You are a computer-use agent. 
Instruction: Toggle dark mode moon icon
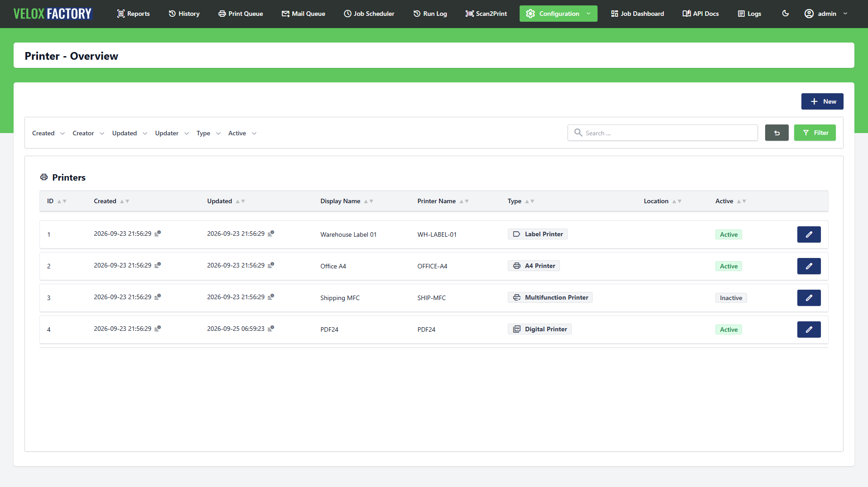[x=786, y=14]
